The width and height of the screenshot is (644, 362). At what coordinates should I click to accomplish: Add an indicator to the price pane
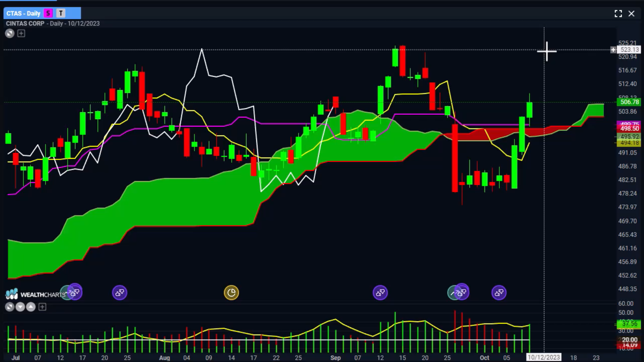(x=21, y=33)
